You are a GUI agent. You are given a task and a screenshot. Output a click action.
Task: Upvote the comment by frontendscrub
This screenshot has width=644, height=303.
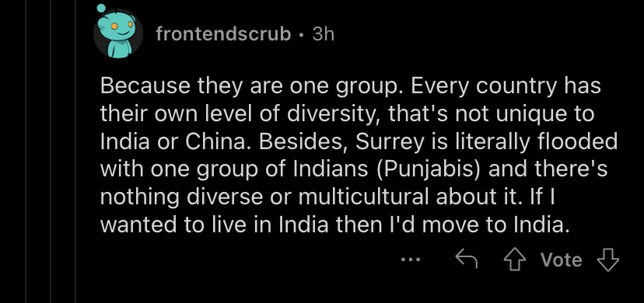(x=515, y=260)
